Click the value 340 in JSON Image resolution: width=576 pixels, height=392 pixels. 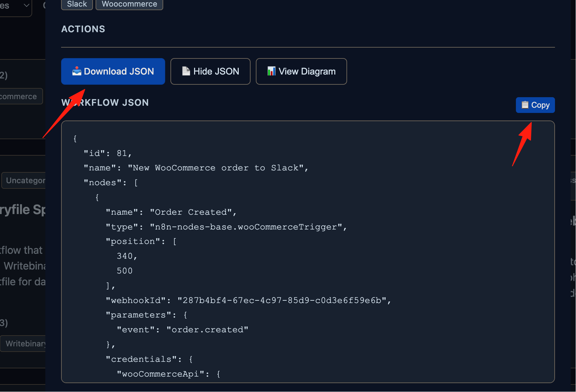click(127, 256)
